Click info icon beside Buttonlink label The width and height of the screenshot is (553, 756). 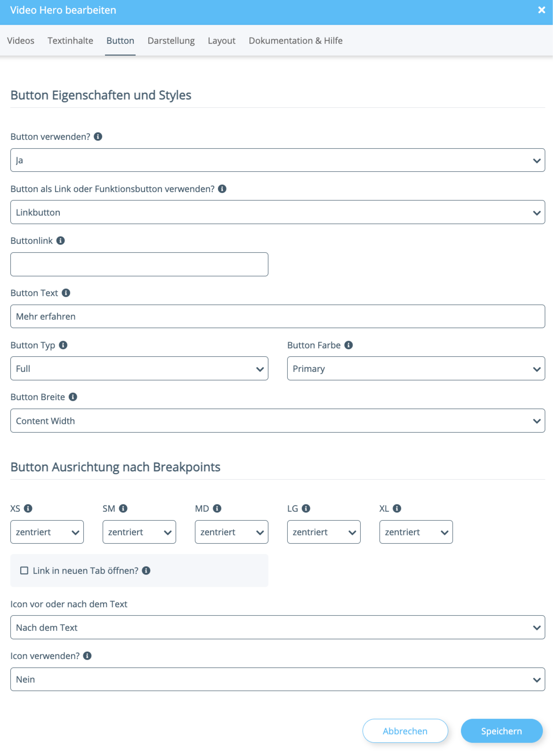tap(60, 241)
